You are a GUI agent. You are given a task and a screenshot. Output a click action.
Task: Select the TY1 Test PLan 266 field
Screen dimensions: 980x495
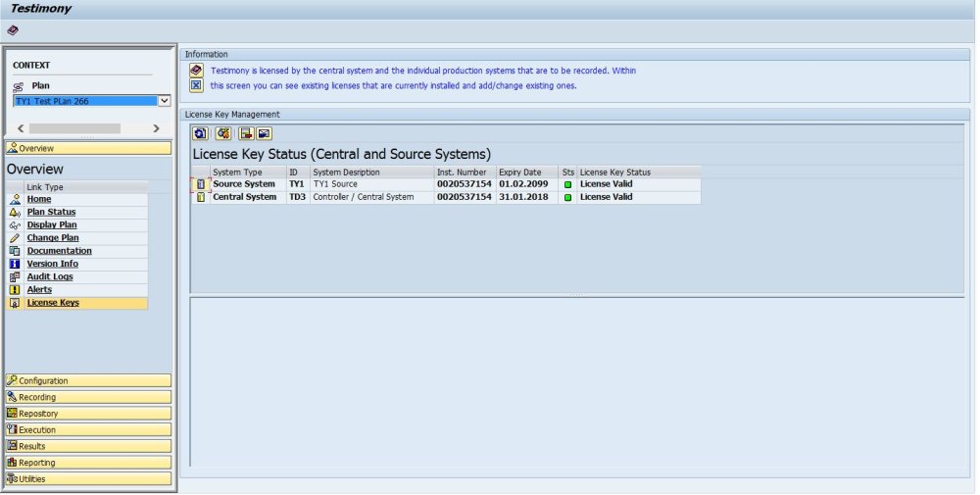pos(85,101)
